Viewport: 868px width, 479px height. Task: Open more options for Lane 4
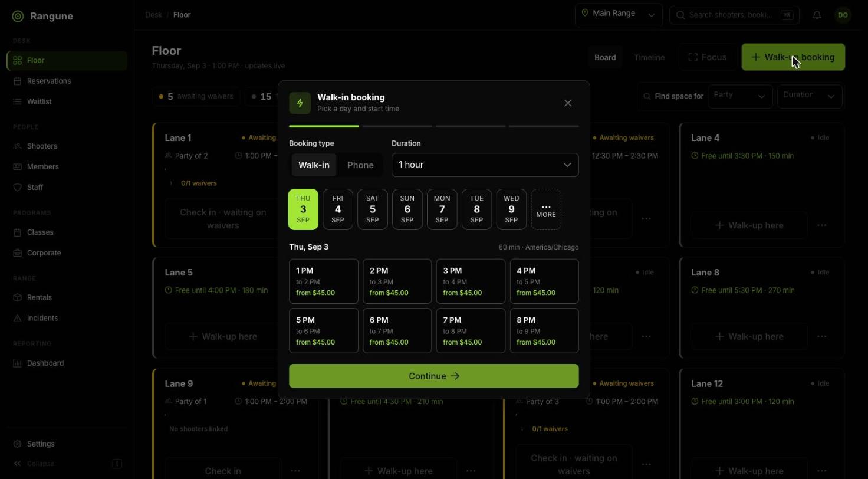pyautogui.click(x=822, y=225)
